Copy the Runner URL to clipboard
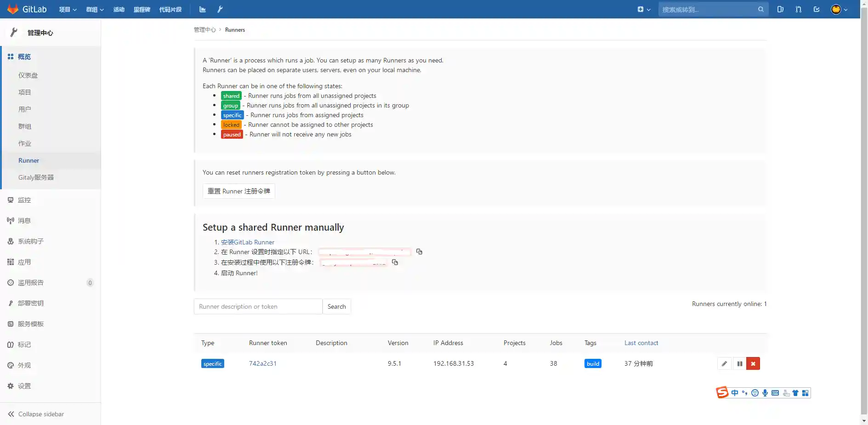Screen dimensions: 868x425 419,252
